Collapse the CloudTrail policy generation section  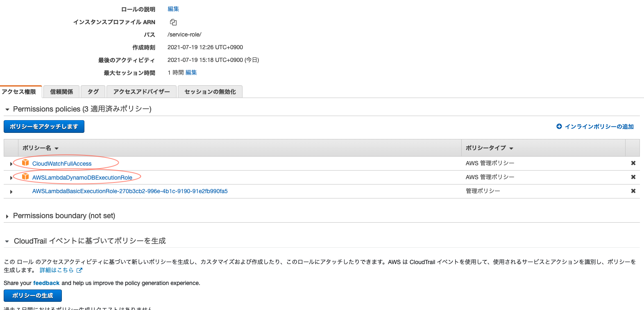(7, 242)
